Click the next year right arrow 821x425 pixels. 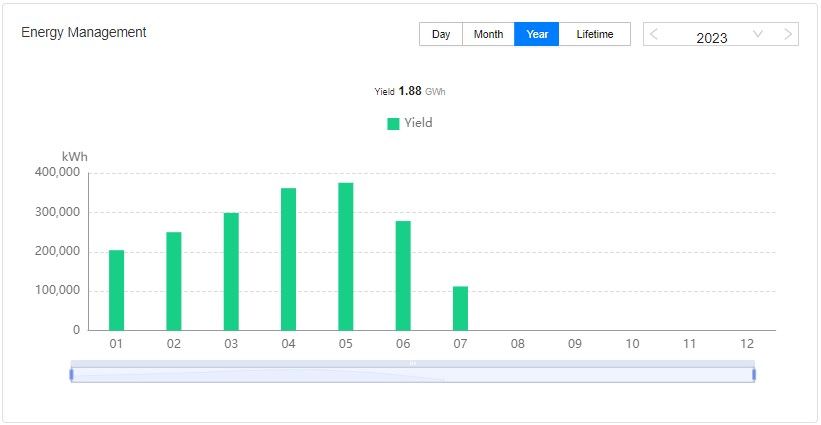(x=788, y=34)
